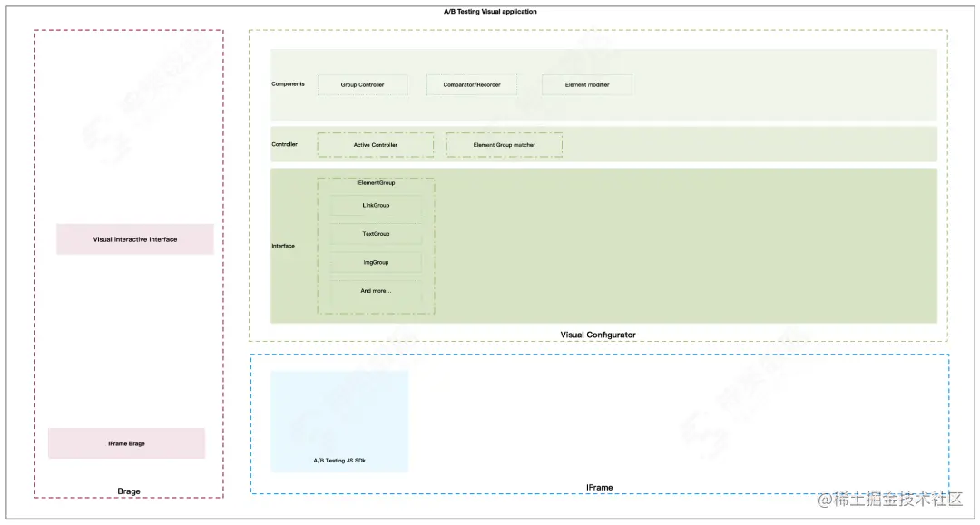
Task: Click the Element modifier box
Action: (x=587, y=85)
